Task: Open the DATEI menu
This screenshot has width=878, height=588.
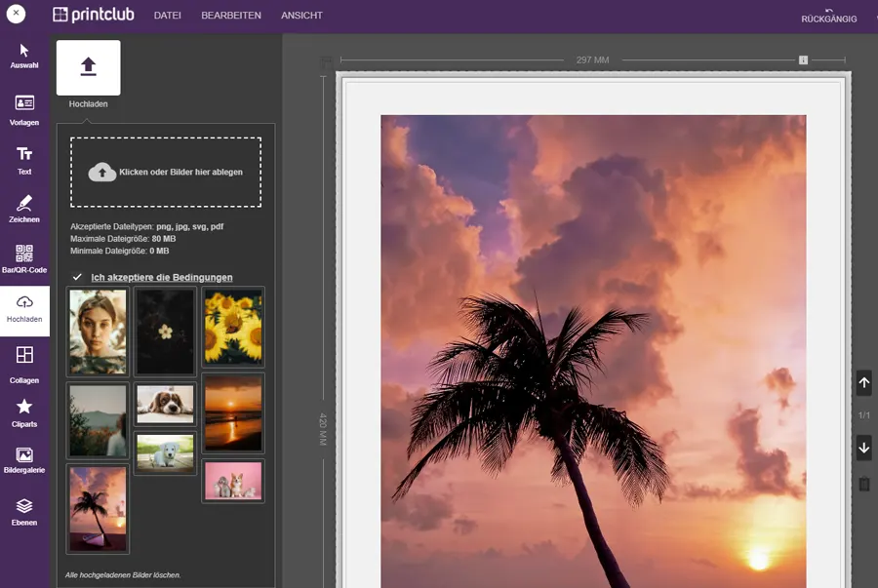Action: tap(168, 16)
